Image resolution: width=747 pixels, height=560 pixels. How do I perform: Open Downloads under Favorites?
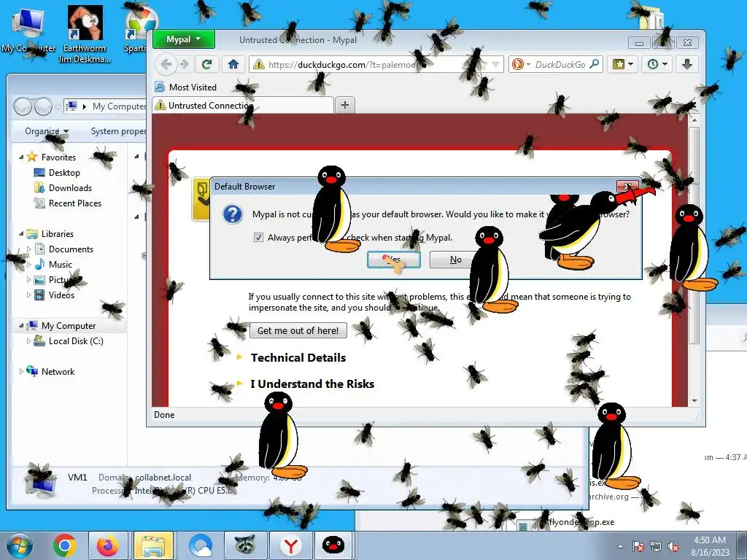coord(70,187)
